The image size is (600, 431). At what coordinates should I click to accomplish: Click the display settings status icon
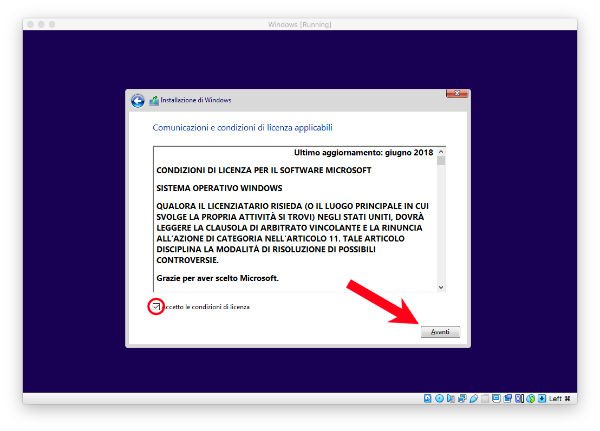tap(496, 398)
